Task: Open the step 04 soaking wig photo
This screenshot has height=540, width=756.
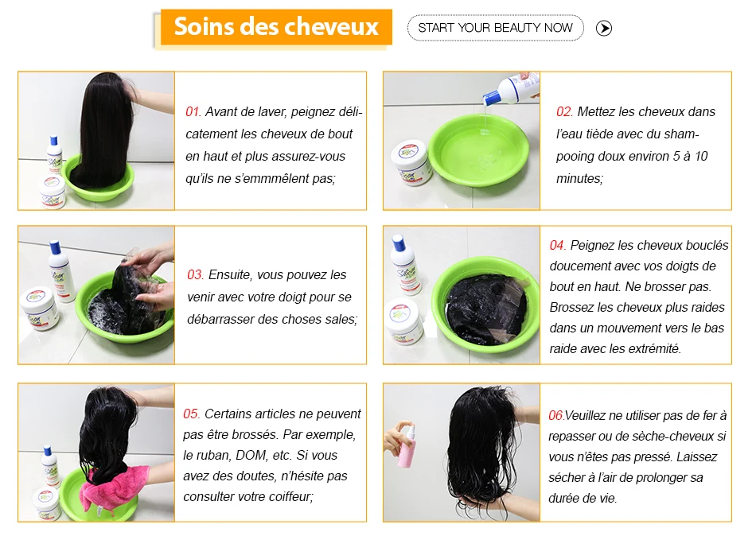Action: (x=462, y=295)
